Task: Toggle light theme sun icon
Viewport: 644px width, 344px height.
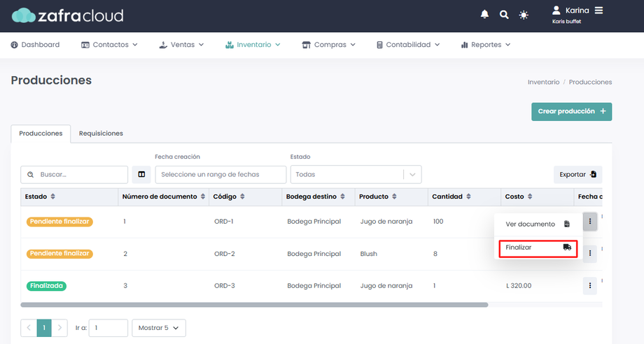Action: (x=524, y=15)
